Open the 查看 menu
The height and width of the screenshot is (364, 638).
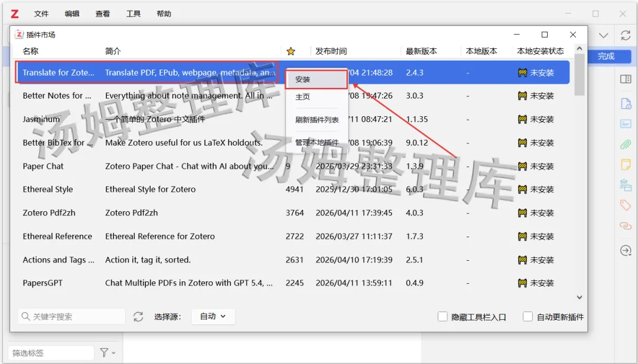[x=103, y=14]
